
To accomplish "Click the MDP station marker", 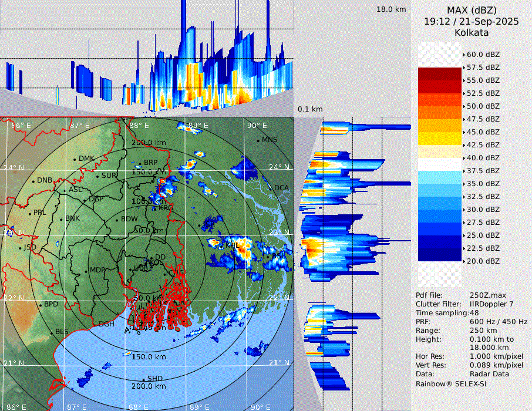I will [x=86, y=270].
